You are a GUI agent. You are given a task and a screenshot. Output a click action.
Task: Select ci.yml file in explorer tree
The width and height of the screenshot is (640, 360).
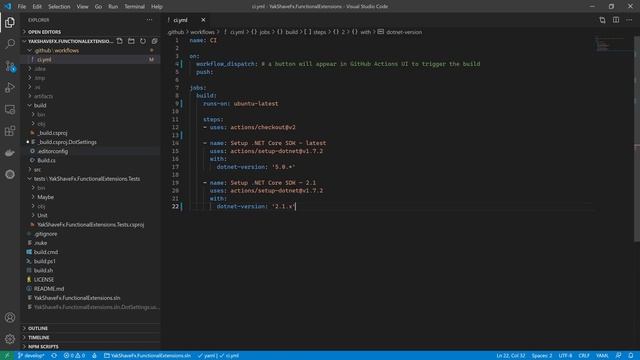pyautogui.click(x=91, y=60)
